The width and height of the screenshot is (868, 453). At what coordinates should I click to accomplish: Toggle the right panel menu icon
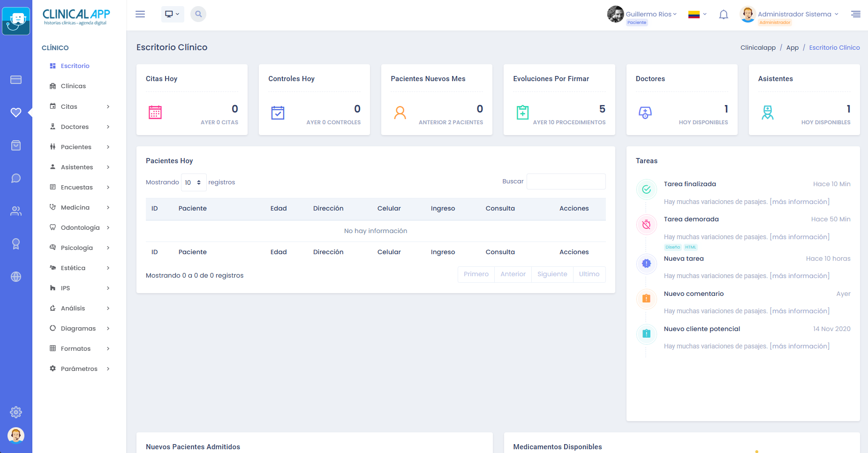click(x=856, y=14)
